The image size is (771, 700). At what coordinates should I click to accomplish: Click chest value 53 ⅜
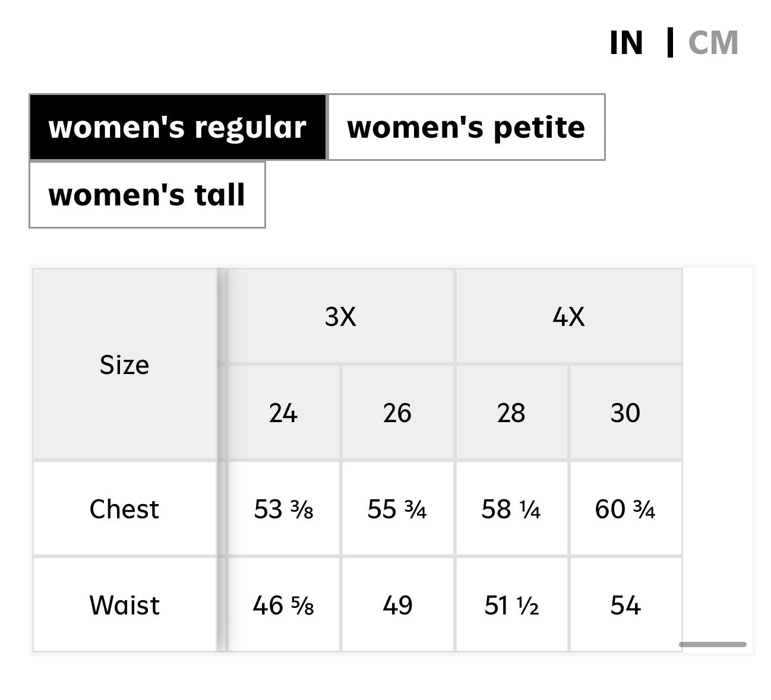tap(283, 509)
